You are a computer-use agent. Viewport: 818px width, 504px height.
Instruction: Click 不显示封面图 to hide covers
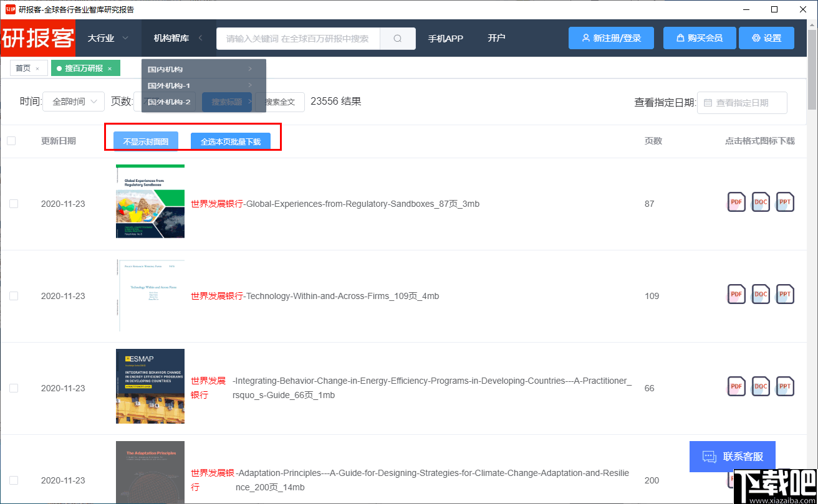(146, 141)
